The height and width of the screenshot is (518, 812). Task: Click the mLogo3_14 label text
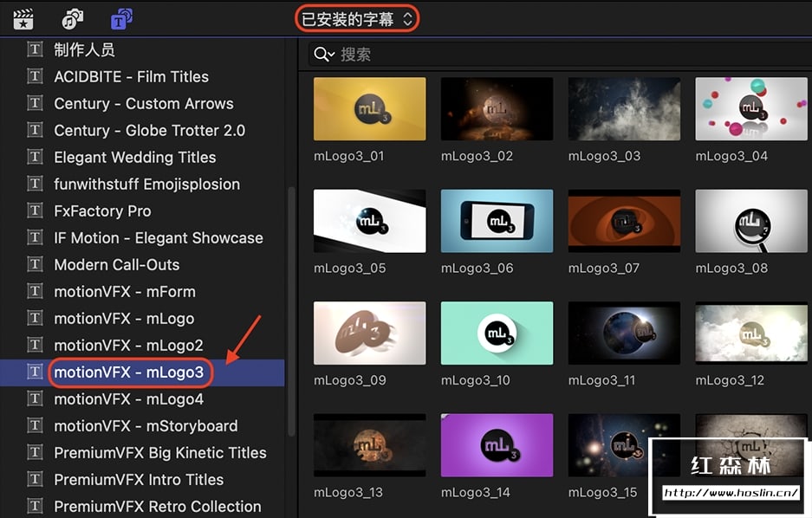pyautogui.click(x=476, y=492)
